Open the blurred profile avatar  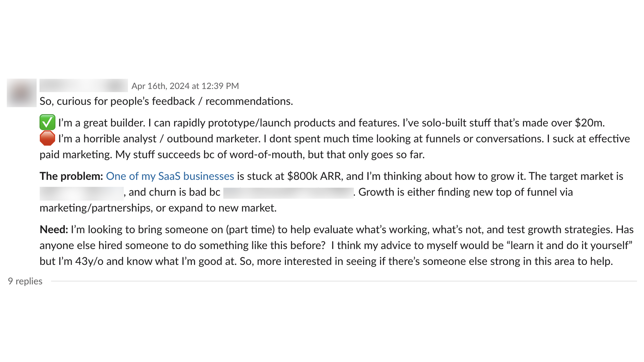pyautogui.click(x=22, y=93)
